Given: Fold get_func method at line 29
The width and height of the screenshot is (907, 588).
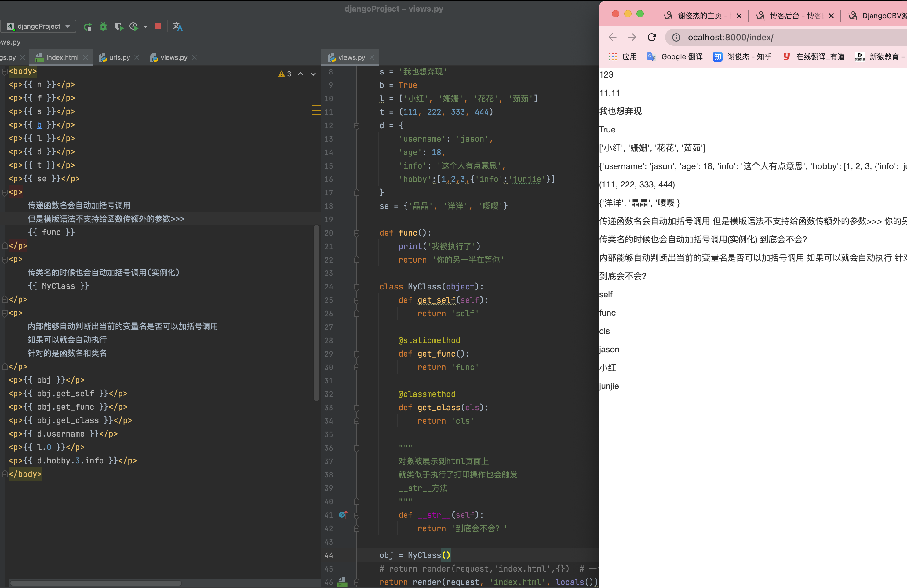Looking at the screenshot, I should click(357, 354).
